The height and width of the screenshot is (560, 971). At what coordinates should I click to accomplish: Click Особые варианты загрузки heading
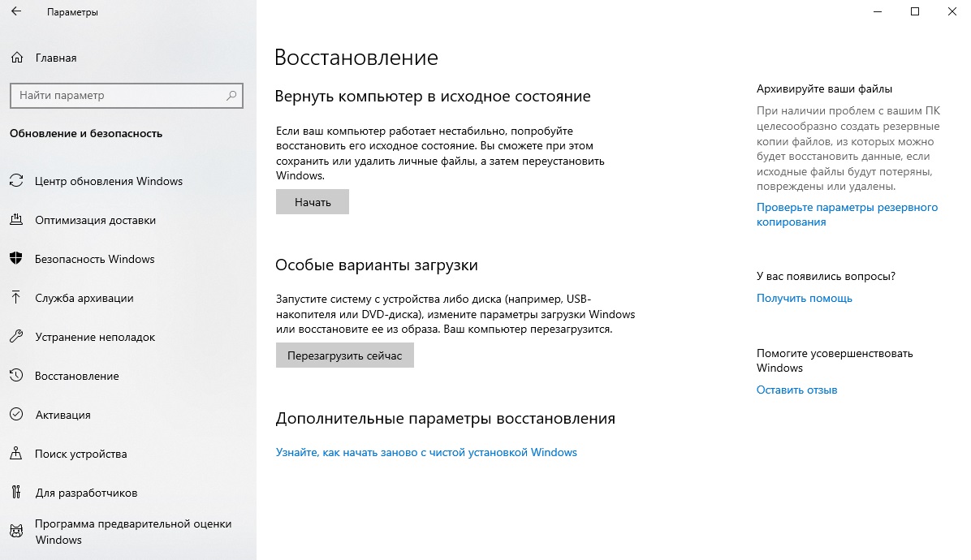pos(377,265)
